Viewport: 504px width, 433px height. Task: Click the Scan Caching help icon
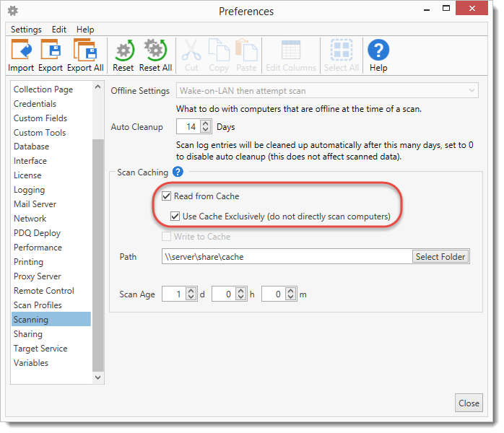pyautogui.click(x=178, y=172)
